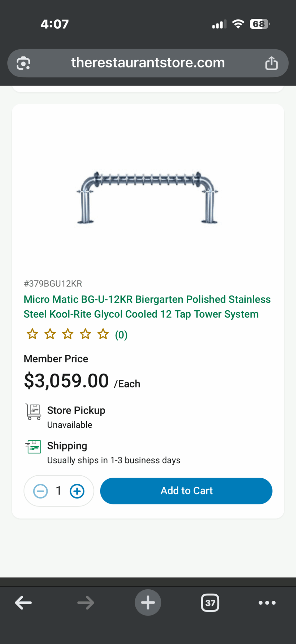Tap the battery indicator in status bar

point(259,24)
